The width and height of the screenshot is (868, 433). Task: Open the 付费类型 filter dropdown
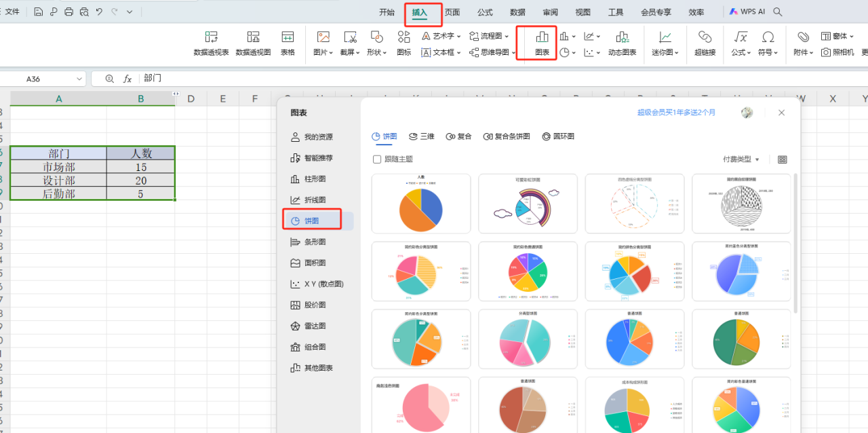coord(741,159)
